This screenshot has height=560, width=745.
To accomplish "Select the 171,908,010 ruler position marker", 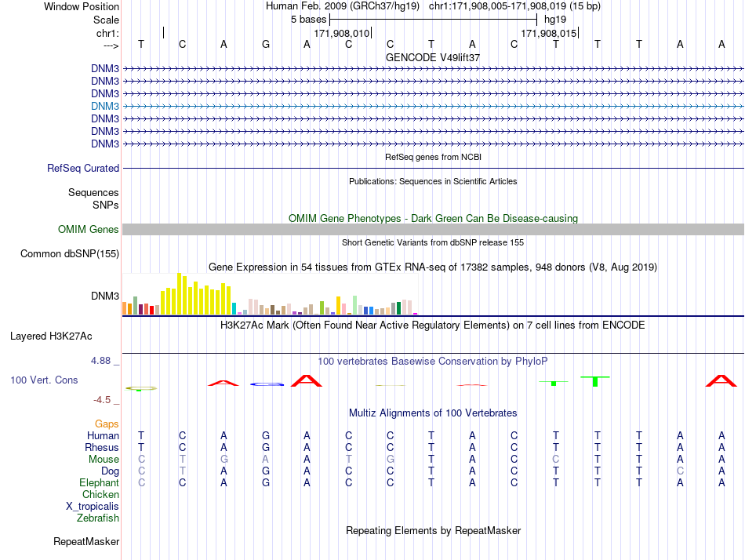I will point(342,33).
